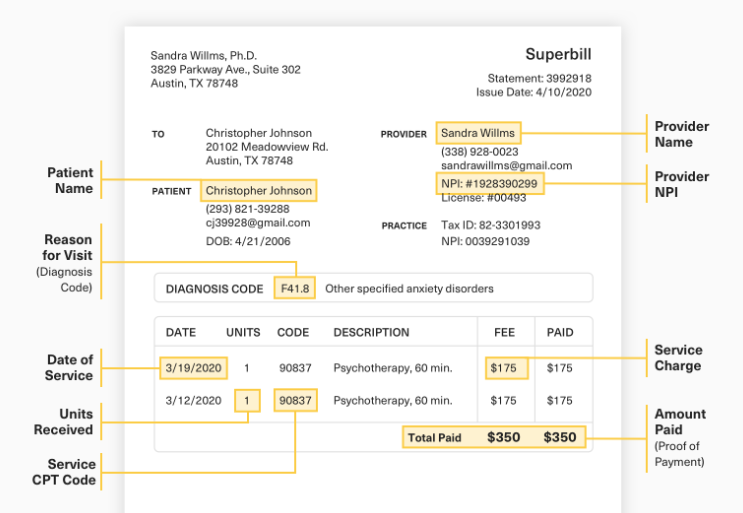The height and width of the screenshot is (513, 743).
Task: Click the highlighted $175 fee
Action: click(x=503, y=368)
